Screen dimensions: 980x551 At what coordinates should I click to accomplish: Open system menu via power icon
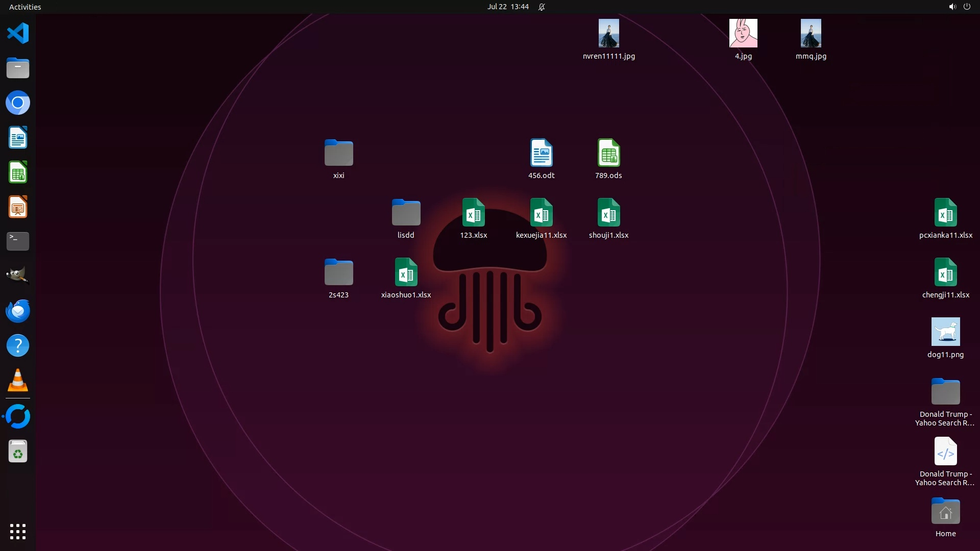click(967, 7)
